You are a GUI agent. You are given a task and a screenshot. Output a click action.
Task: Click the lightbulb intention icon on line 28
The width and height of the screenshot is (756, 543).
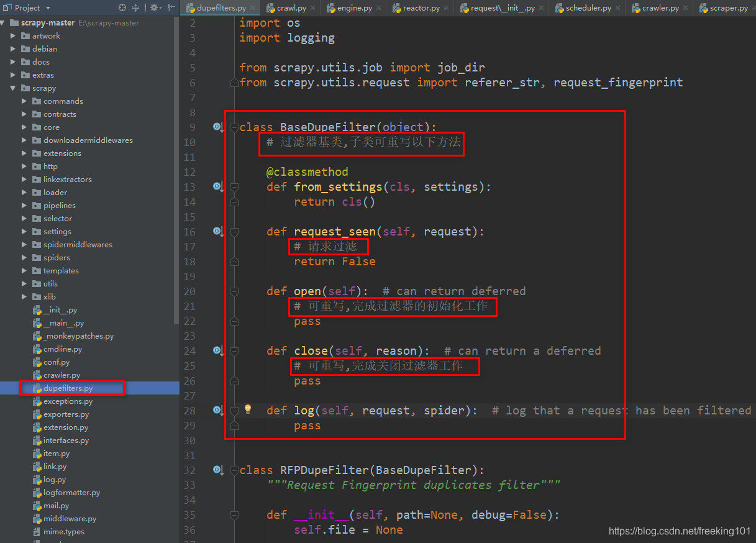click(248, 409)
